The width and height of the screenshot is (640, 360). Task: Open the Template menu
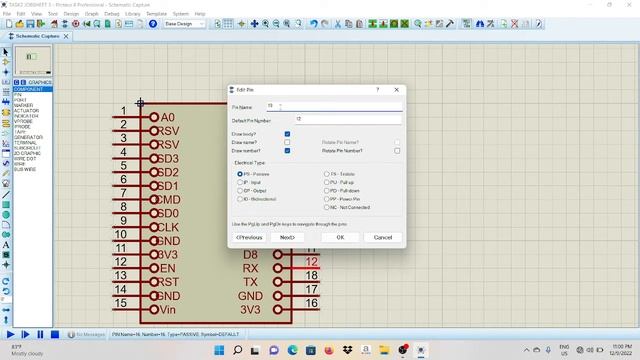point(156,14)
